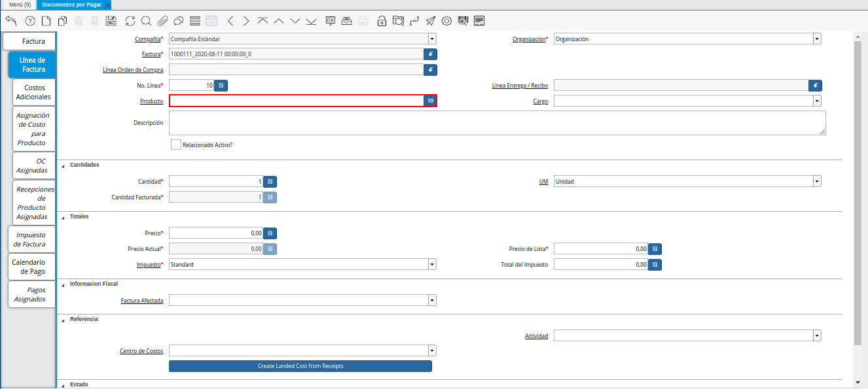This screenshot has width=868, height=389.
Task: Open the gear process icon
Action: click(x=447, y=21)
